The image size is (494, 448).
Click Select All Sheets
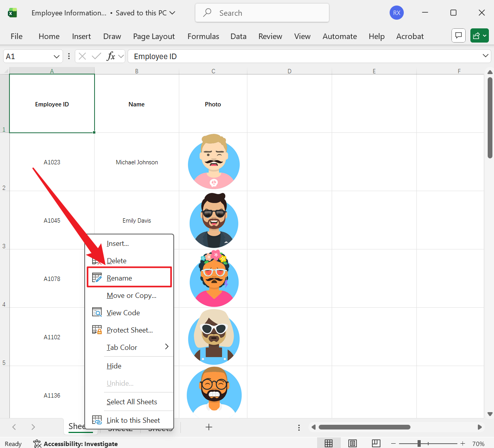(x=131, y=402)
